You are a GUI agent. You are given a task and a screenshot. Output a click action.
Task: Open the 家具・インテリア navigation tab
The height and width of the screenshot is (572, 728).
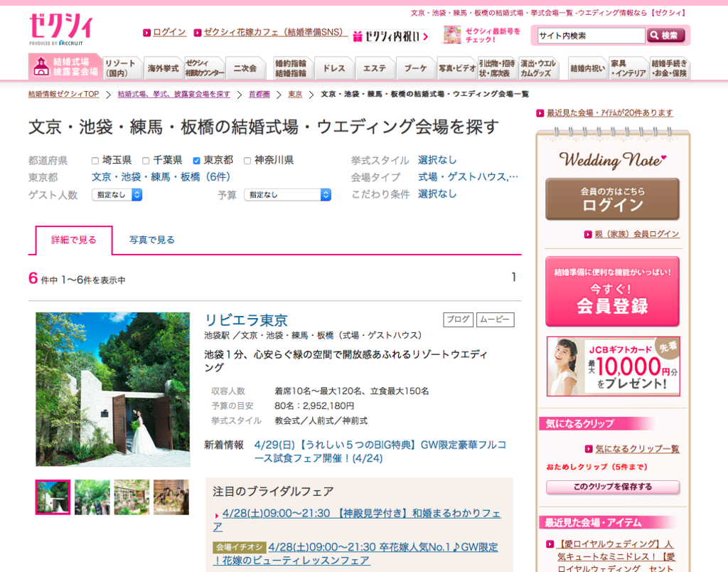pyautogui.click(x=628, y=68)
